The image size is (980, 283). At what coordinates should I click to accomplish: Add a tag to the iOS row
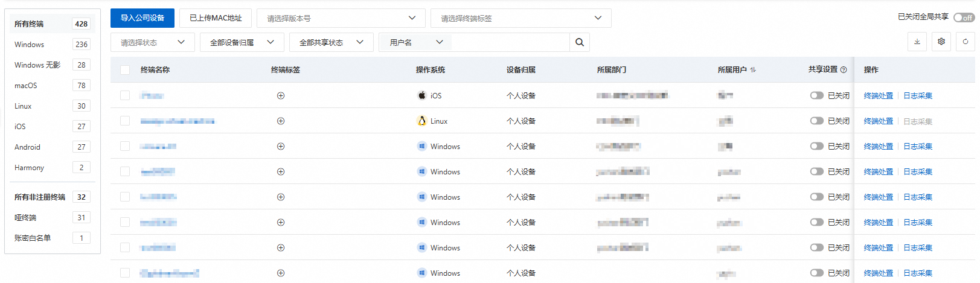point(281,95)
